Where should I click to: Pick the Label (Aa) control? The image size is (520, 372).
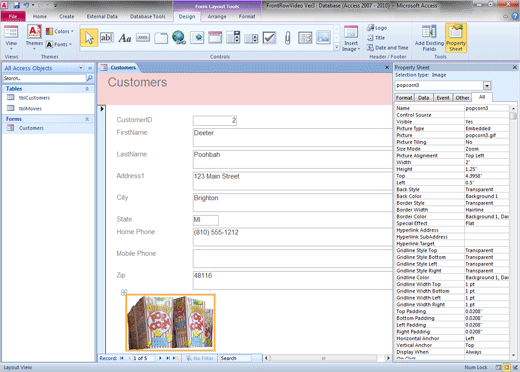pyautogui.click(x=125, y=38)
